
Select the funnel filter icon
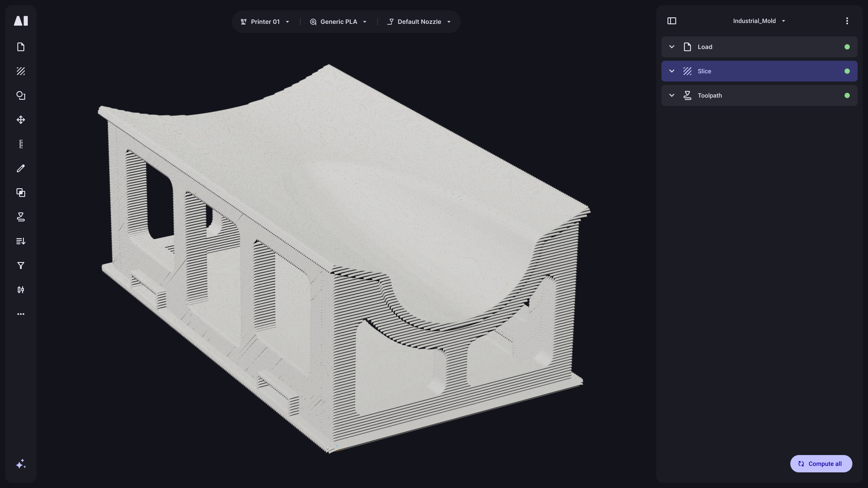[21, 265]
